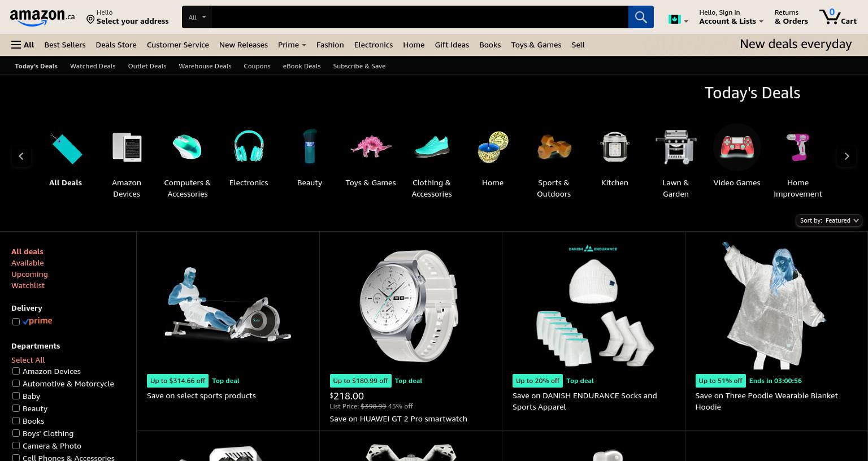Select Sports & Outdoors dumbbells icon
The width and height of the screenshot is (868, 461).
click(554, 147)
